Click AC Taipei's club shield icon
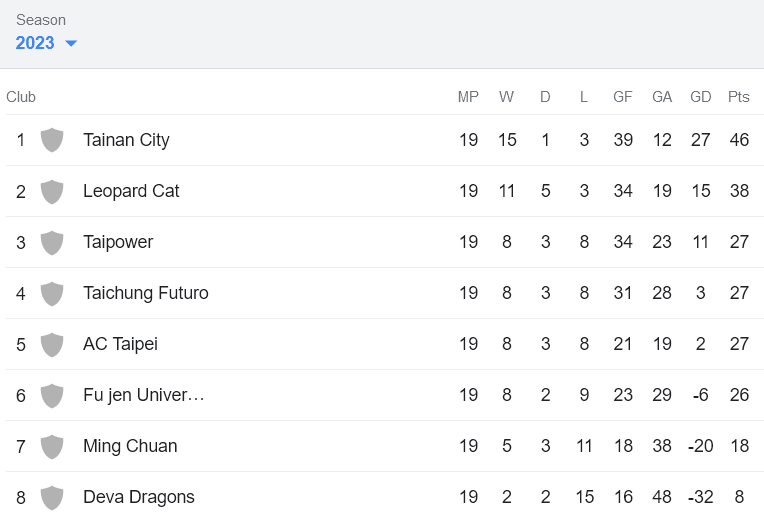Image resolution: width=764 pixels, height=531 pixels. pyautogui.click(x=52, y=344)
